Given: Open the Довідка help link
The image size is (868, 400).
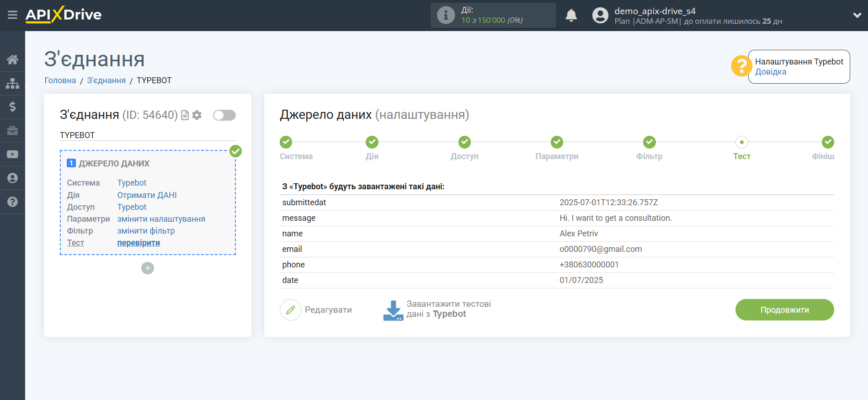Looking at the screenshot, I should click(x=771, y=72).
